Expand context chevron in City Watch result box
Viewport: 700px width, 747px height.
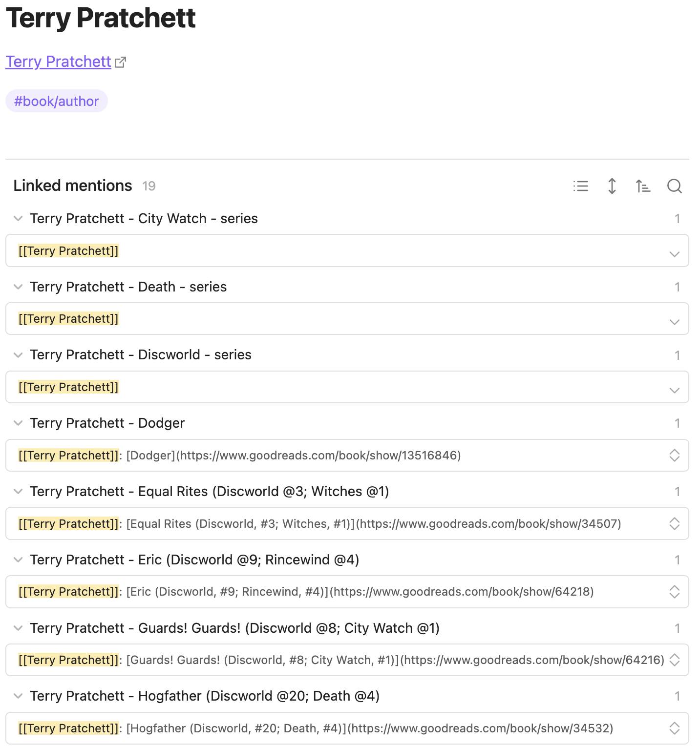(675, 253)
